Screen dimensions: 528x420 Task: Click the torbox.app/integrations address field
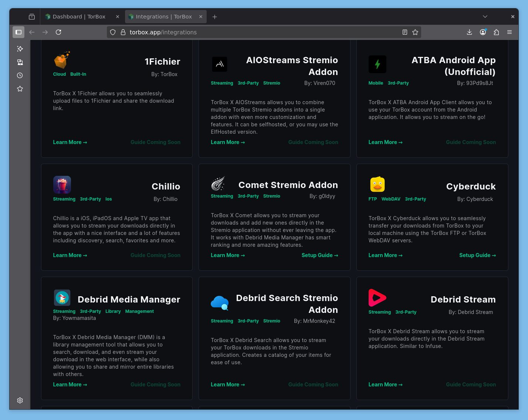[x=264, y=32]
